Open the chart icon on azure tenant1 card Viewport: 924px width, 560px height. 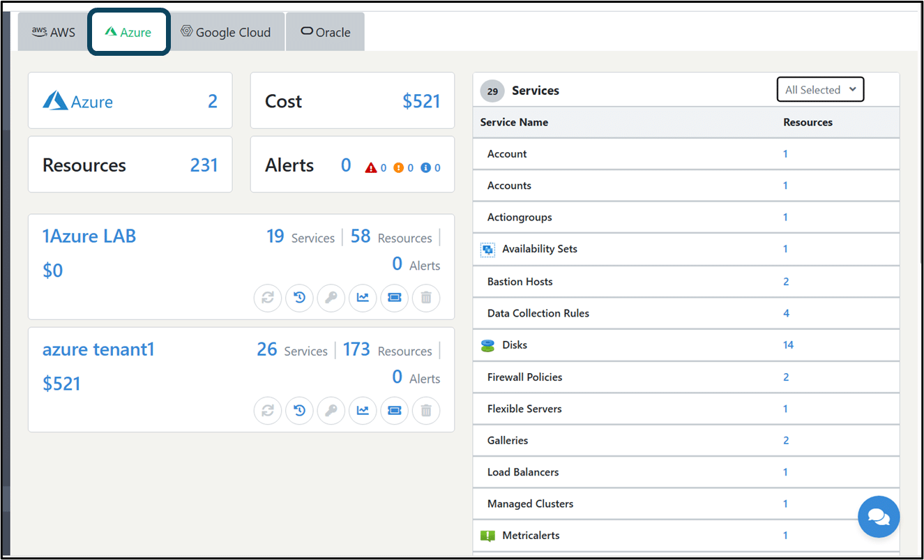pos(363,411)
